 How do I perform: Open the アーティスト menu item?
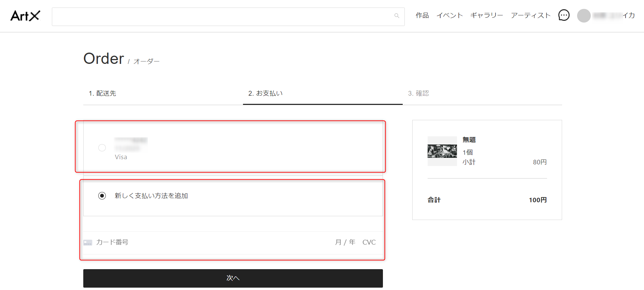pyautogui.click(x=531, y=15)
